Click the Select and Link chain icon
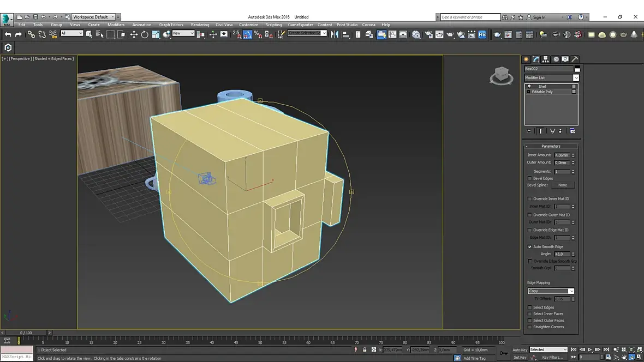Image resolution: width=644 pixels, height=362 pixels. (x=31, y=34)
